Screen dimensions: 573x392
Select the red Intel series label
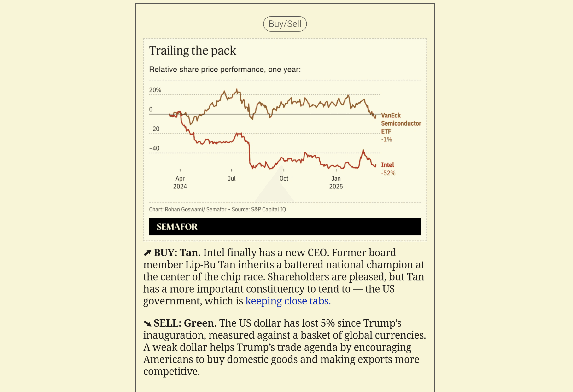pyautogui.click(x=387, y=165)
